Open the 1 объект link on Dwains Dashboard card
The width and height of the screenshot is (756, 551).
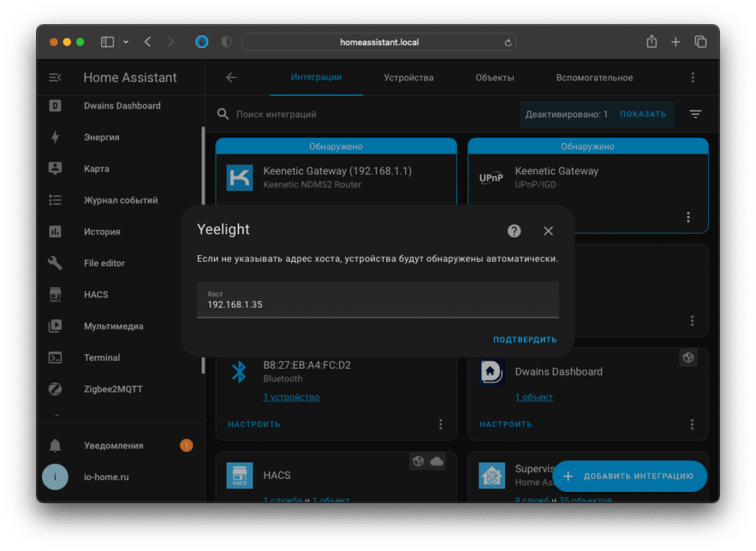coord(534,397)
